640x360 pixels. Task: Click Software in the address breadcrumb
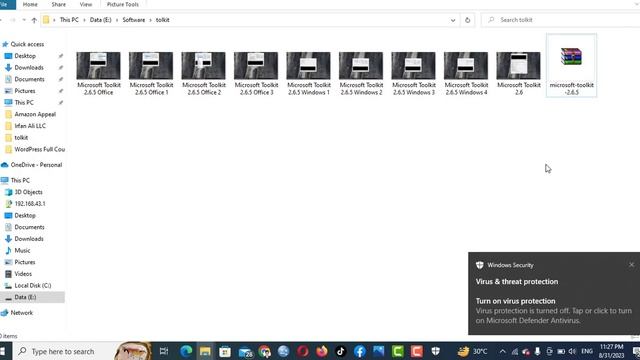(x=133, y=20)
